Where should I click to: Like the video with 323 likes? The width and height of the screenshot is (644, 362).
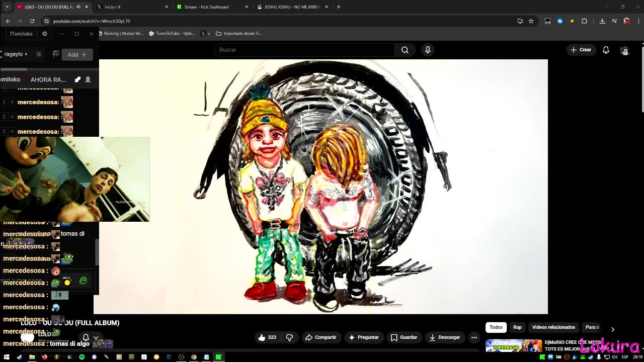(267, 337)
